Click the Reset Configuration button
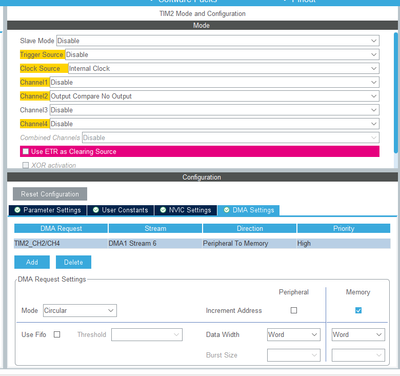The image size is (400, 376). pyautogui.click(x=50, y=194)
